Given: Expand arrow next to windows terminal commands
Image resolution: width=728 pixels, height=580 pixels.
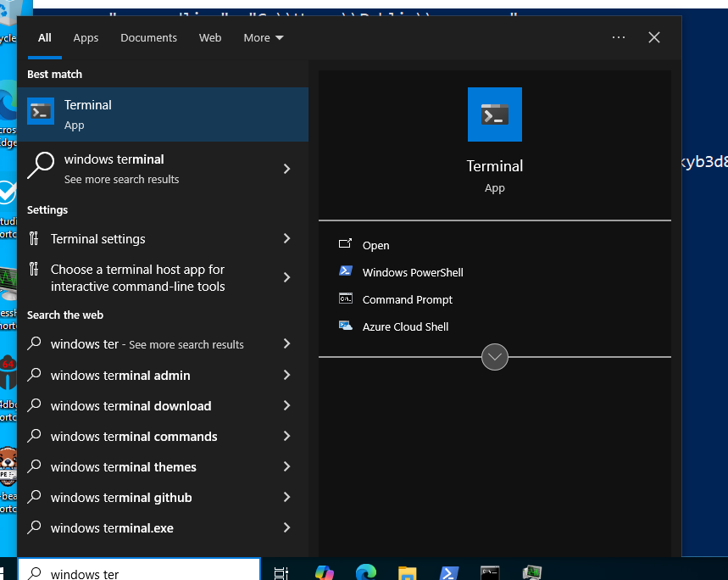Looking at the screenshot, I should [x=287, y=436].
